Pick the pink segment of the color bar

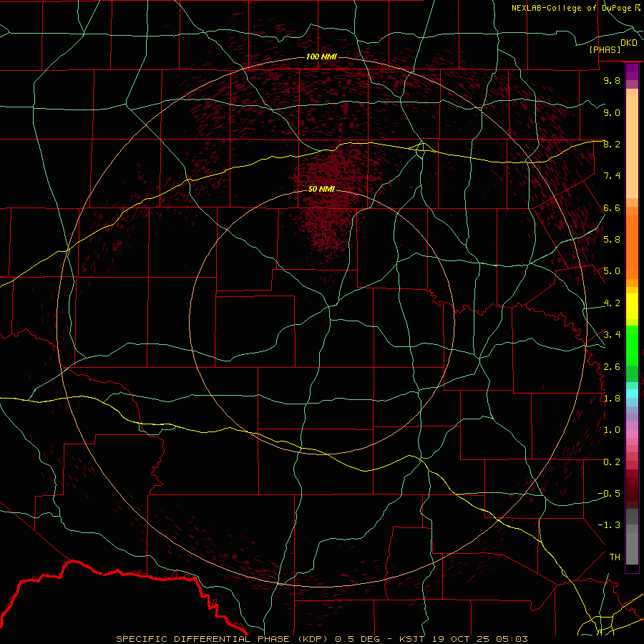632,434
